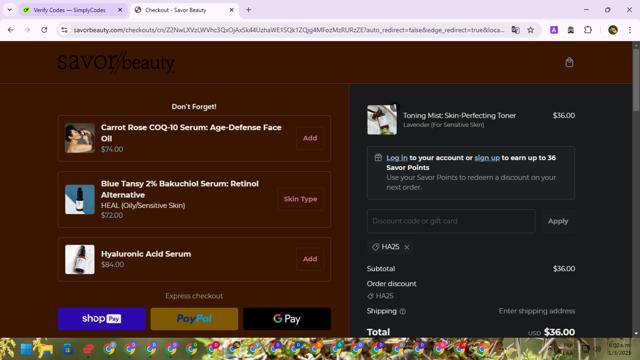Click the Blue Tansy Serum thumbnail
This screenshot has width=640, height=360.
pyautogui.click(x=80, y=199)
